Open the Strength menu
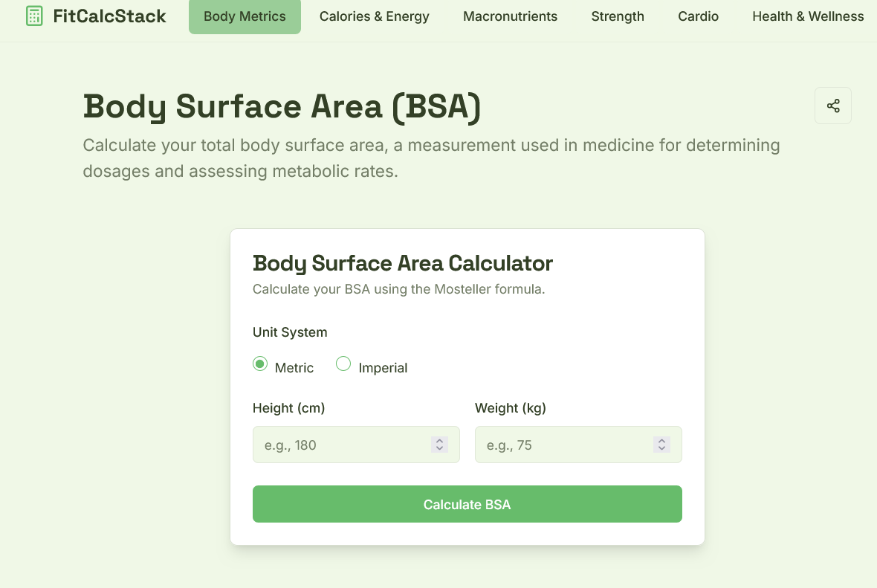 618,16
